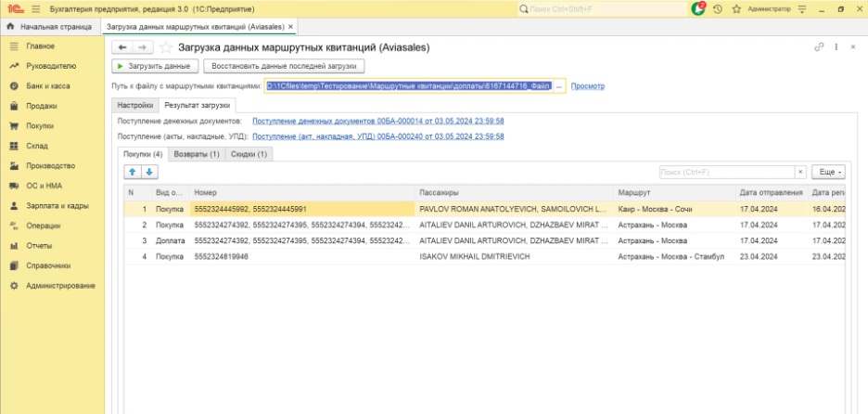868x414 pixels.
Task: Open notifications bell with badge 2
Action: pos(699,9)
